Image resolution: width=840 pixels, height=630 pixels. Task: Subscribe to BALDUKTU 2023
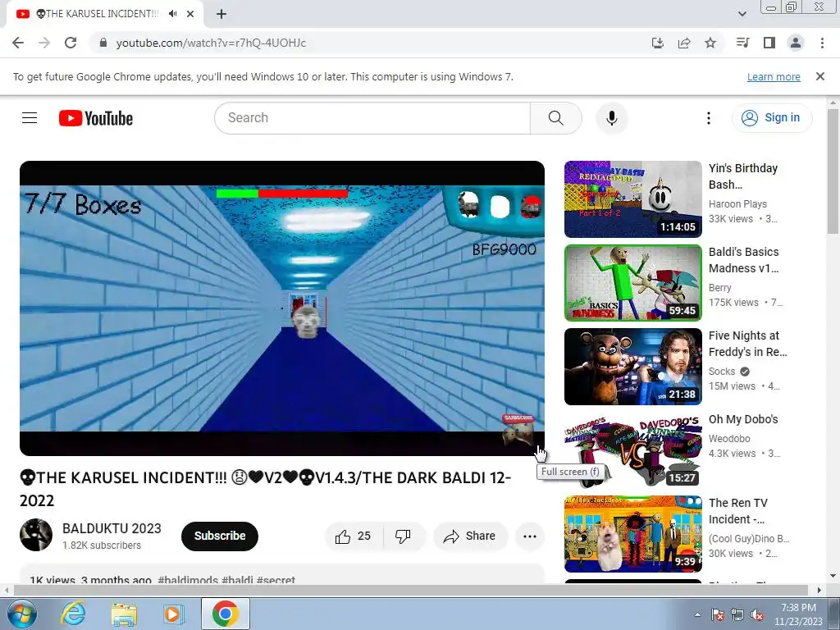pyautogui.click(x=220, y=536)
